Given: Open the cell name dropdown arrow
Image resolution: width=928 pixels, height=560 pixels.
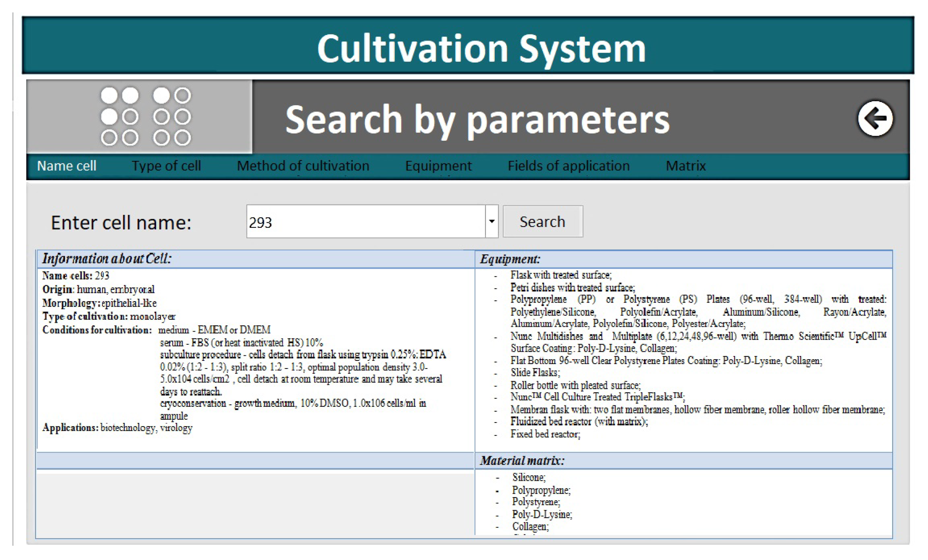Looking at the screenshot, I should click(491, 222).
